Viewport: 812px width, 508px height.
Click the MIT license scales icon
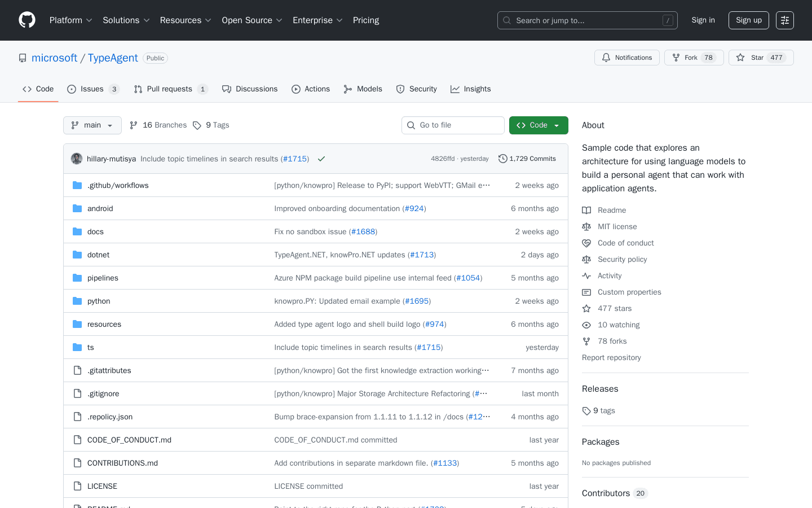(x=586, y=226)
